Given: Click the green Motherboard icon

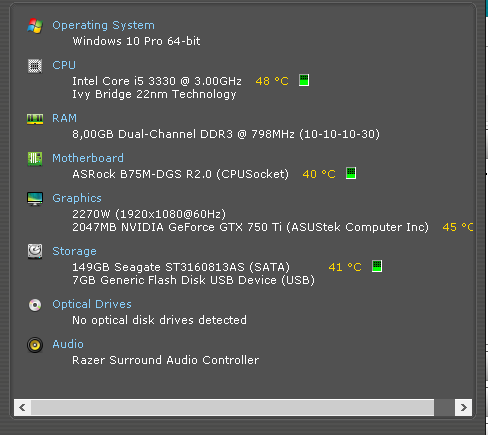Looking at the screenshot, I should 35,159.
